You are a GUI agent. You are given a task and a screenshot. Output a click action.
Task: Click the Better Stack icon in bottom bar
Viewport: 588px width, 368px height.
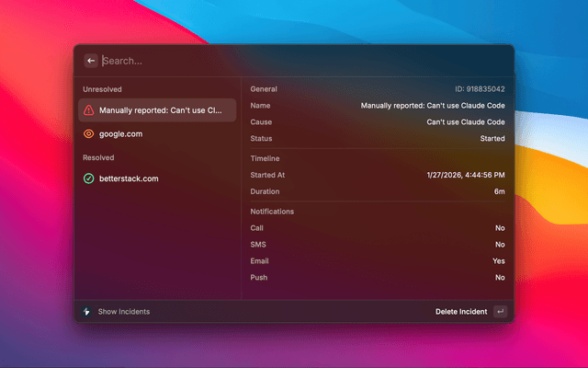pos(86,312)
